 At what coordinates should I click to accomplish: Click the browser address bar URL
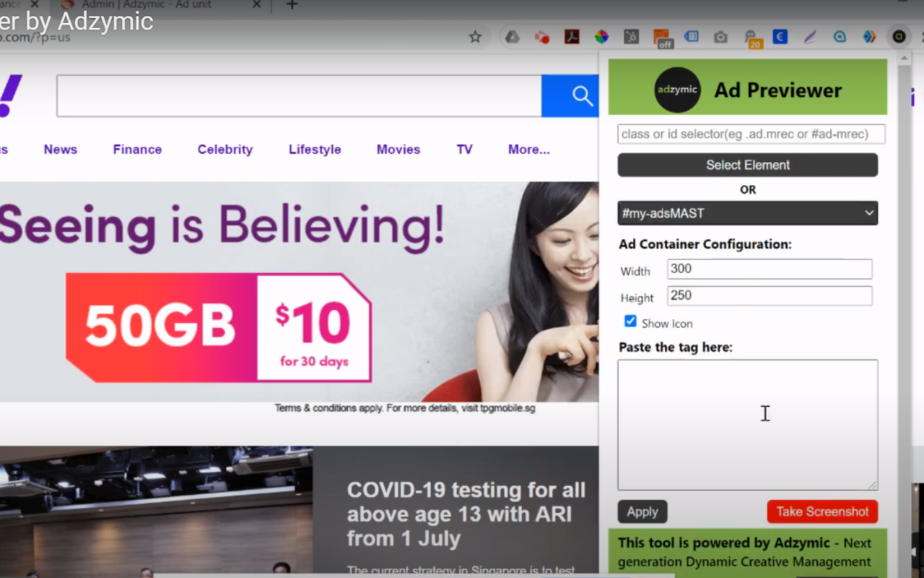pyautogui.click(x=36, y=37)
